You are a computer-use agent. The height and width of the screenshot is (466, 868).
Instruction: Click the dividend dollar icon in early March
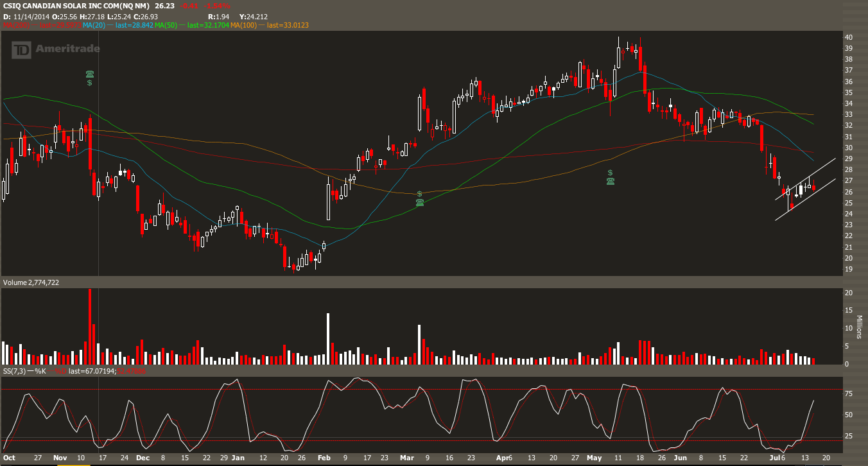tap(419, 194)
